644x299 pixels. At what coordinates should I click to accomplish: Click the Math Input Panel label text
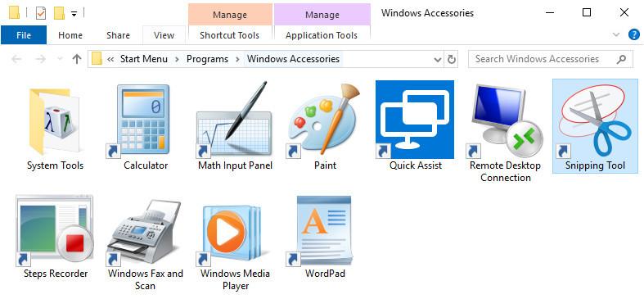pyautogui.click(x=235, y=165)
